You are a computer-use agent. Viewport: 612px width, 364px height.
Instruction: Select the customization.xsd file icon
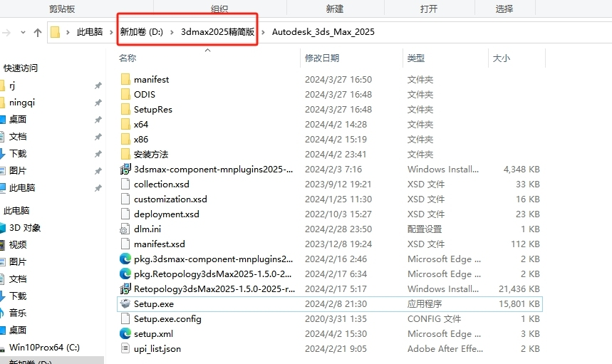125,199
